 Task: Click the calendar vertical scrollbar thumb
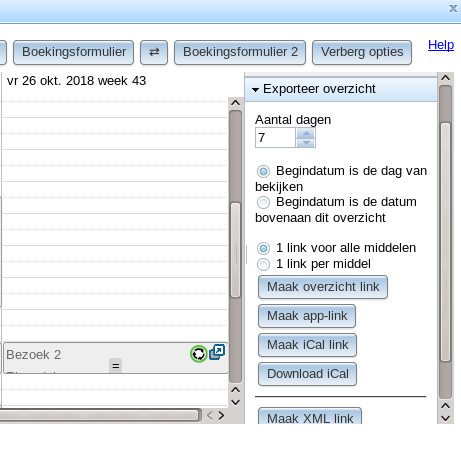coord(236,250)
